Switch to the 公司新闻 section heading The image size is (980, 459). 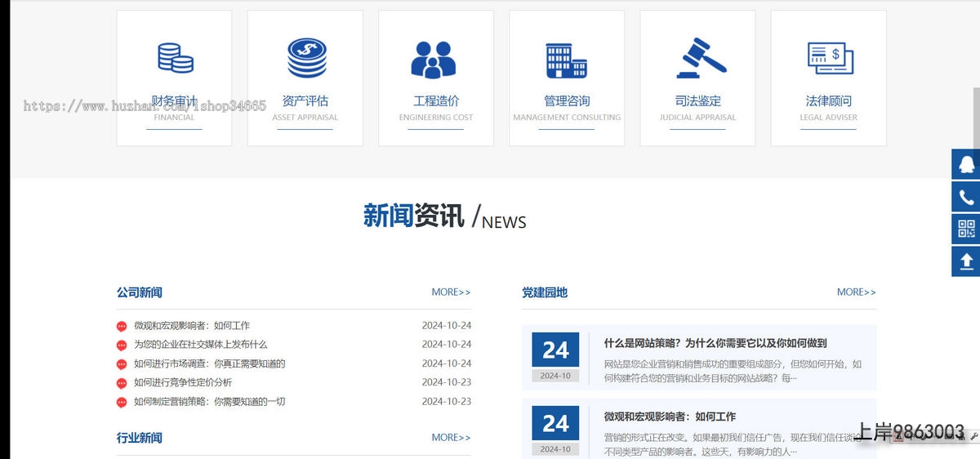point(140,292)
